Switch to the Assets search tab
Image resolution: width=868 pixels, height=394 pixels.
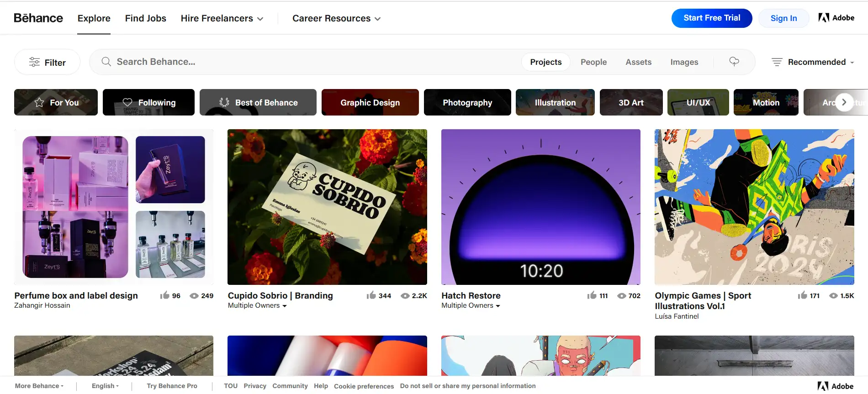(x=638, y=62)
